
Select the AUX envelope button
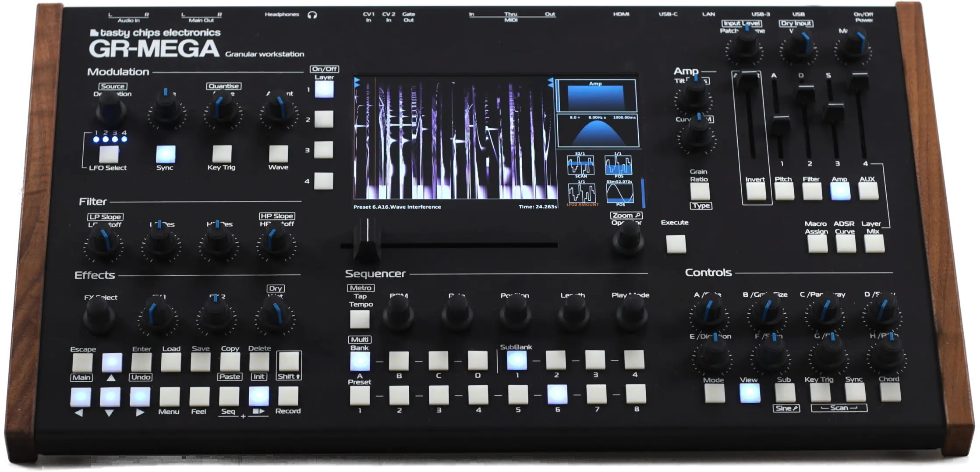(x=868, y=191)
